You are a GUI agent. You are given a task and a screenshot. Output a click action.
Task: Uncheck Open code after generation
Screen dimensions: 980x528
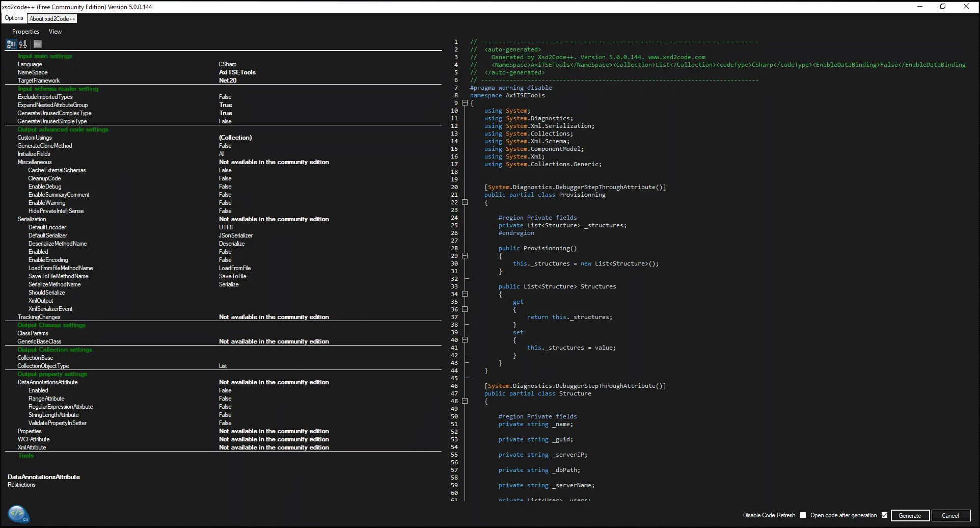click(x=885, y=515)
